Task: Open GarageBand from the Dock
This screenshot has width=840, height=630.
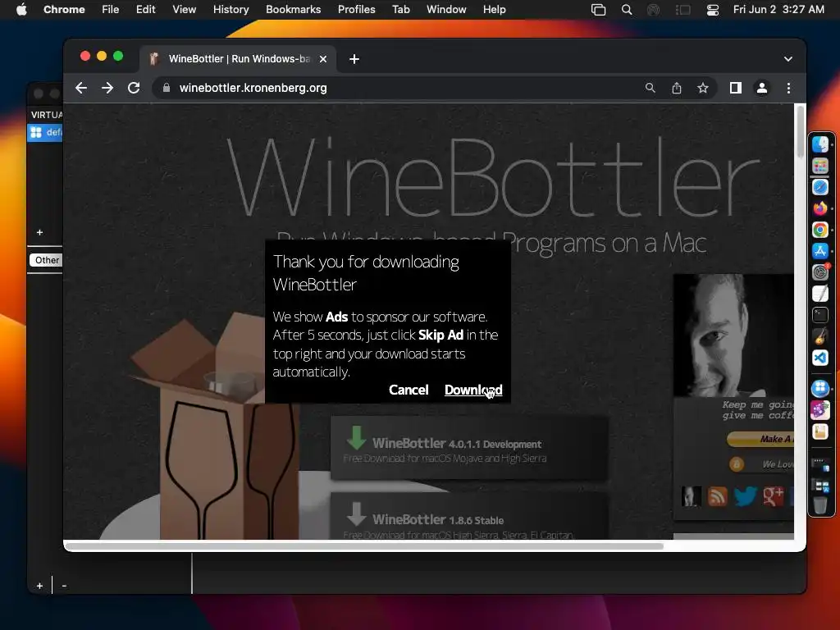Action: (x=820, y=336)
